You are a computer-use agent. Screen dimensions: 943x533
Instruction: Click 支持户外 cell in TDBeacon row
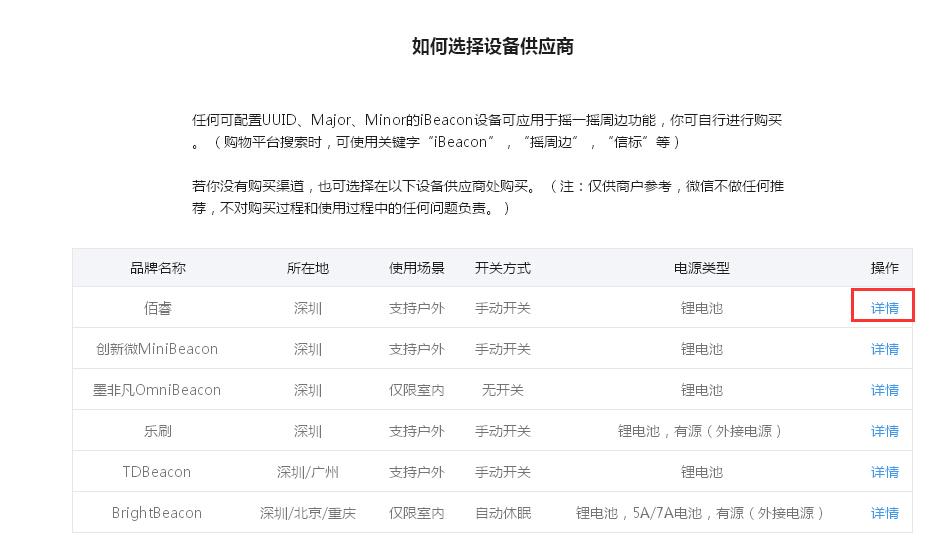(x=416, y=472)
